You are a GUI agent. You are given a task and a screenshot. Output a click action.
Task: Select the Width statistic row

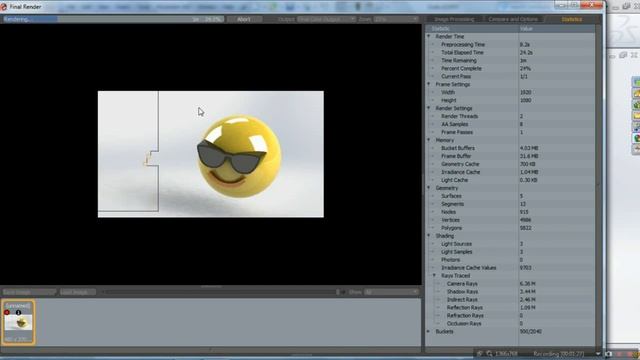510,92
